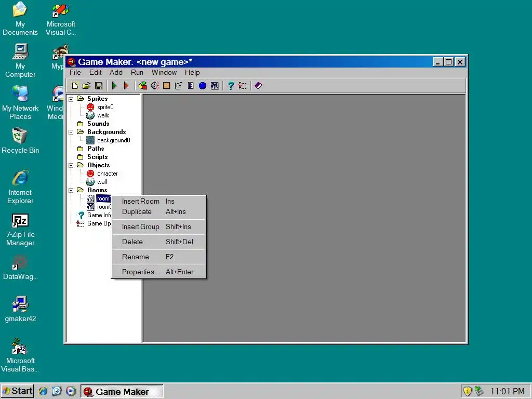
Task: Choose Insert Room from the context menu
Action: coord(159,201)
